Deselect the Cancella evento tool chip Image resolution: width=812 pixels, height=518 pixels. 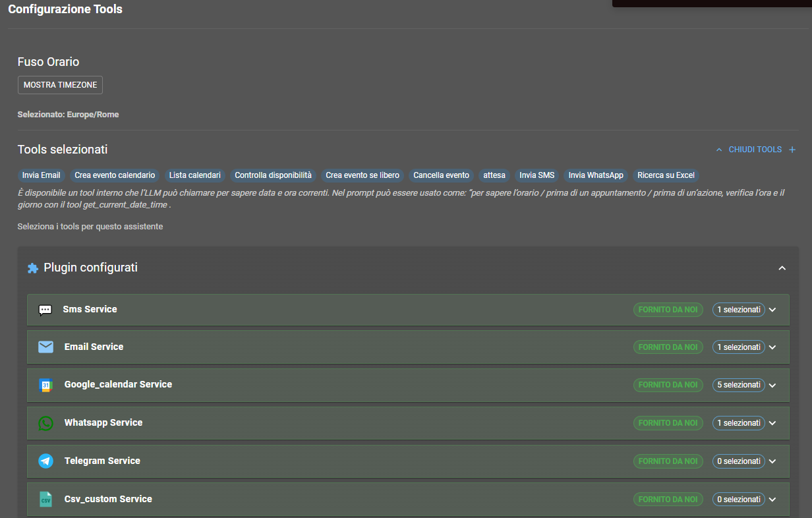click(x=441, y=175)
